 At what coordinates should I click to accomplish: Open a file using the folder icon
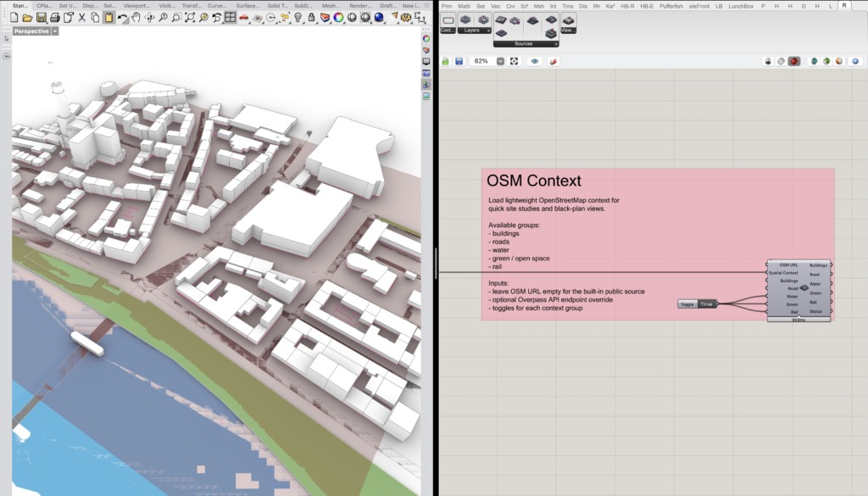[27, 18]
